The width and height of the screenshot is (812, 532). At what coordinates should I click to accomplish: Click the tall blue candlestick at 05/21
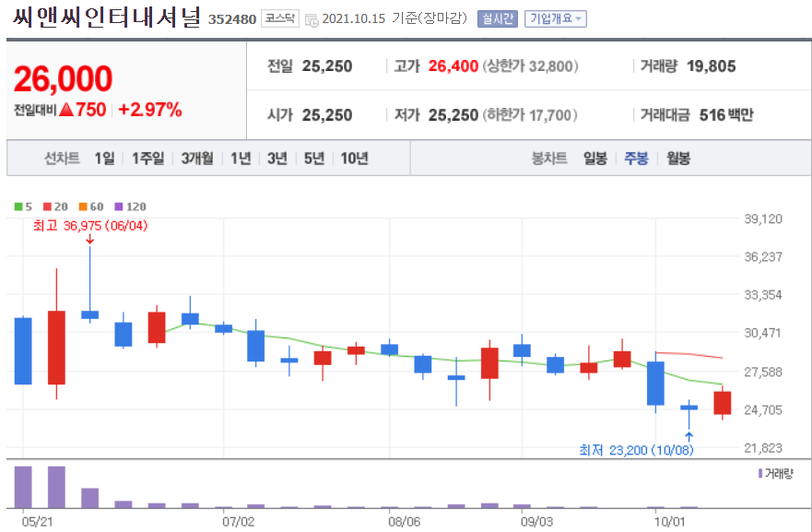[23, 350]
